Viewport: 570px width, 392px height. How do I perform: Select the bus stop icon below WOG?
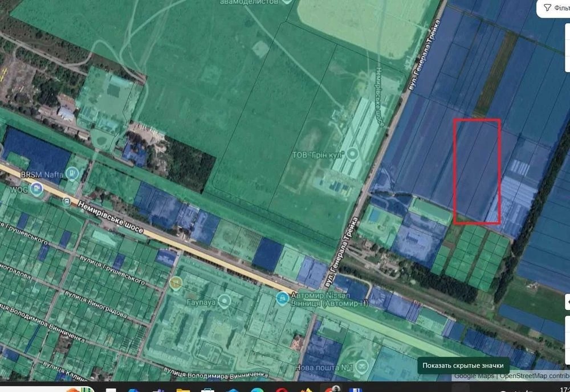[67, 201]
